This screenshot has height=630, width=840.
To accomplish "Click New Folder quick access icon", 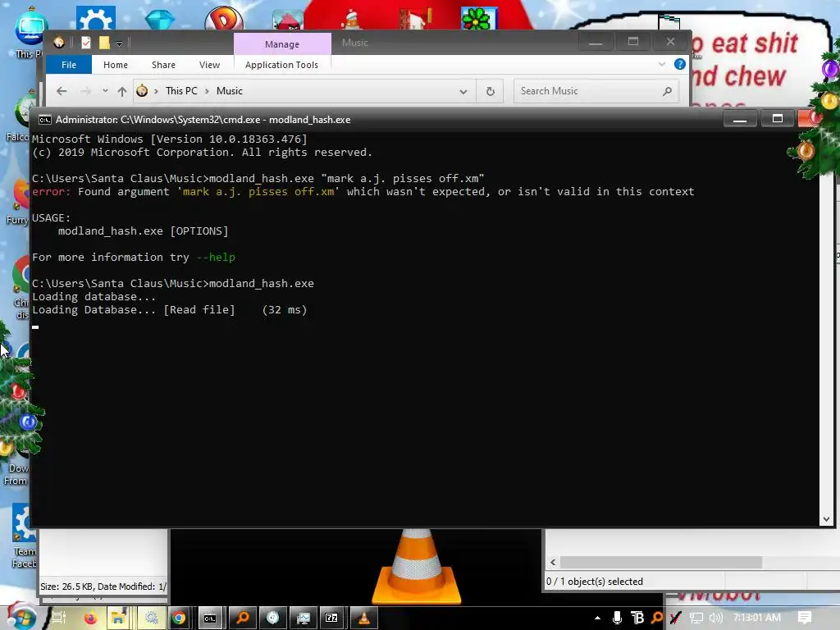I will 104,43.
